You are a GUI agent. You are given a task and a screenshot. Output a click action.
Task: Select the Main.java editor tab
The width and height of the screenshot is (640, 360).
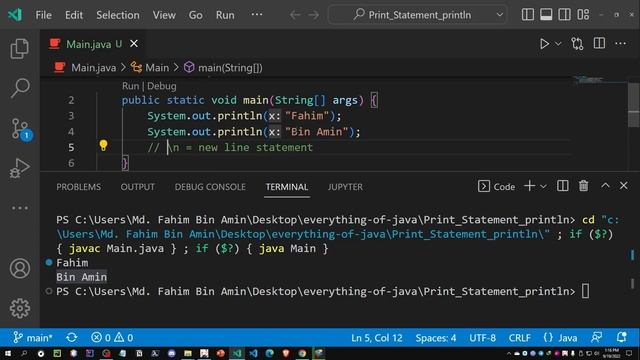(x=94, y=44)
